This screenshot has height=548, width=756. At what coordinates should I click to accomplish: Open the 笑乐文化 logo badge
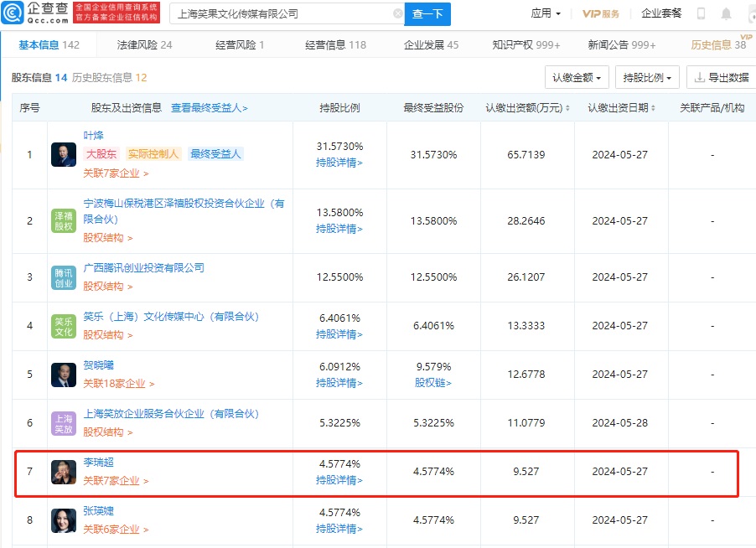[x=64, y=326]
